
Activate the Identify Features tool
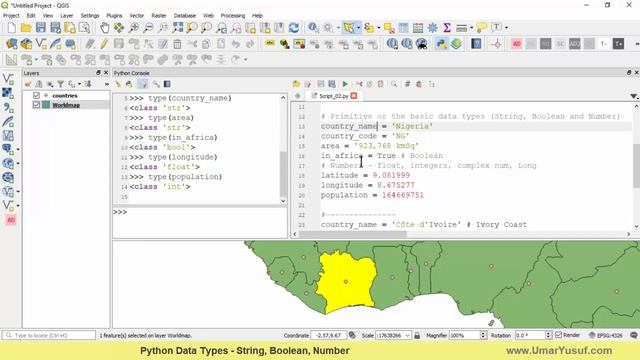click(313, 28)
